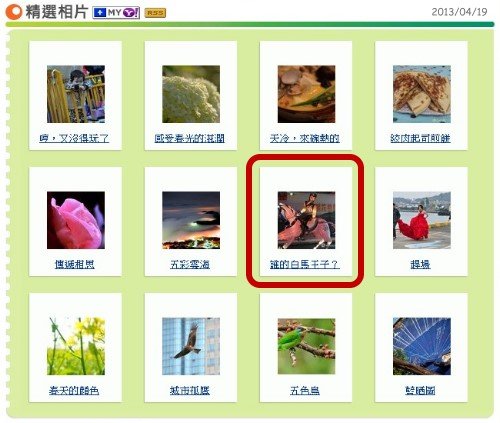Screen dimensions: 500x423
Task: Click the 春天的顏色 caption link
Action: click(x=74, y=390)
